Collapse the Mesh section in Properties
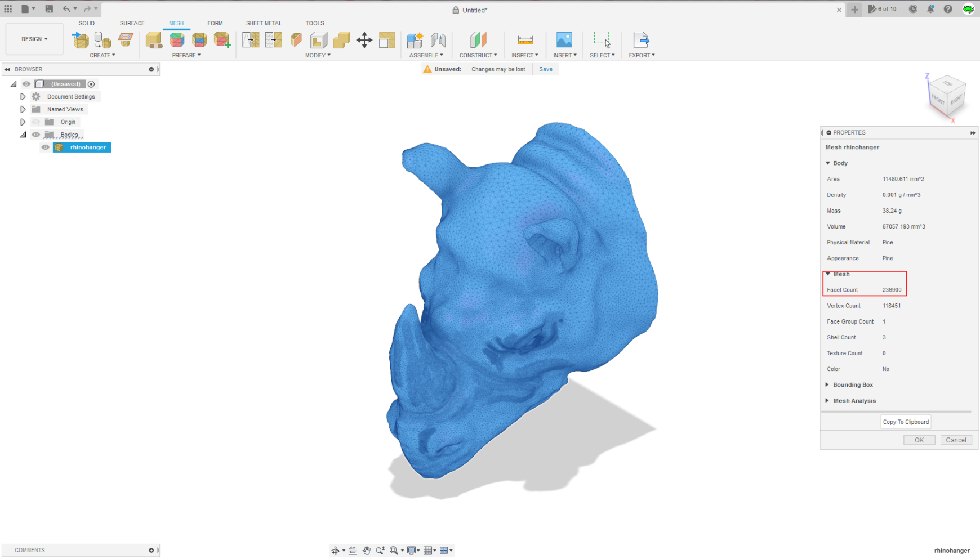Viewport: 980px width, 559px height. tap(827, 274)
